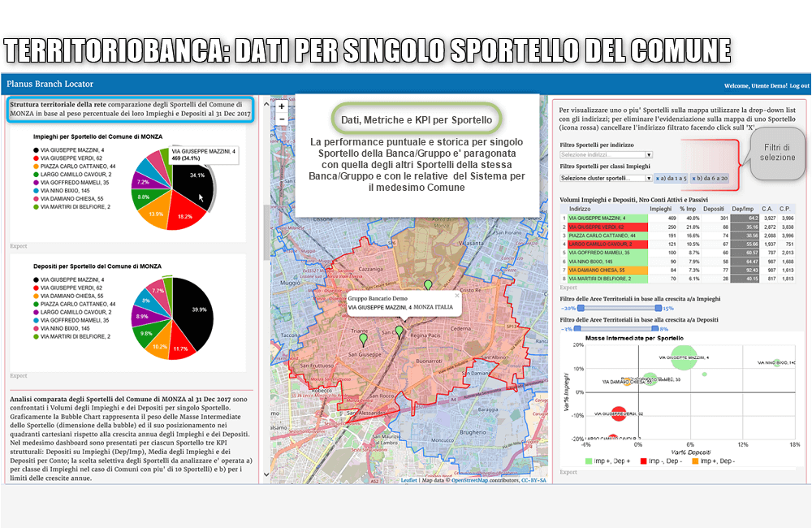The image size is (812, 528).
Task: Select the green map marker near Cristo Re
Action: coord(428,284)
